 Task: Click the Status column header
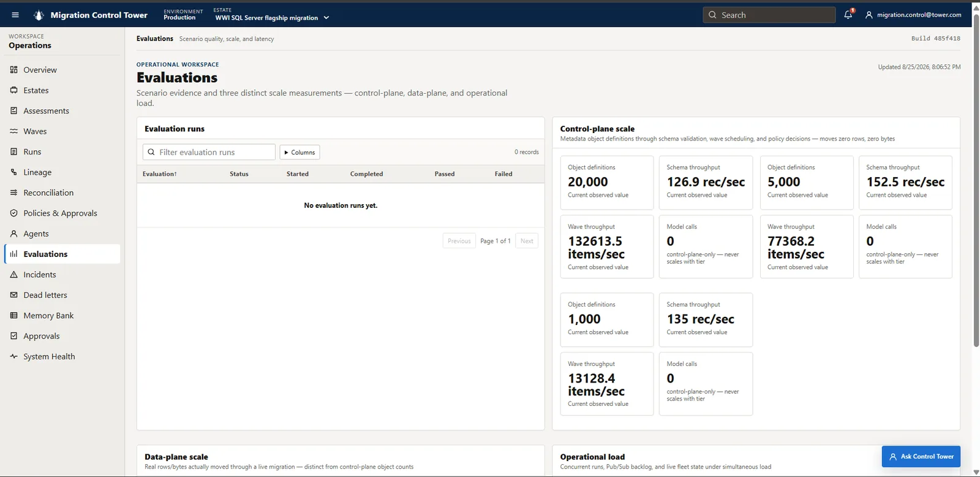tap(239, 174)
